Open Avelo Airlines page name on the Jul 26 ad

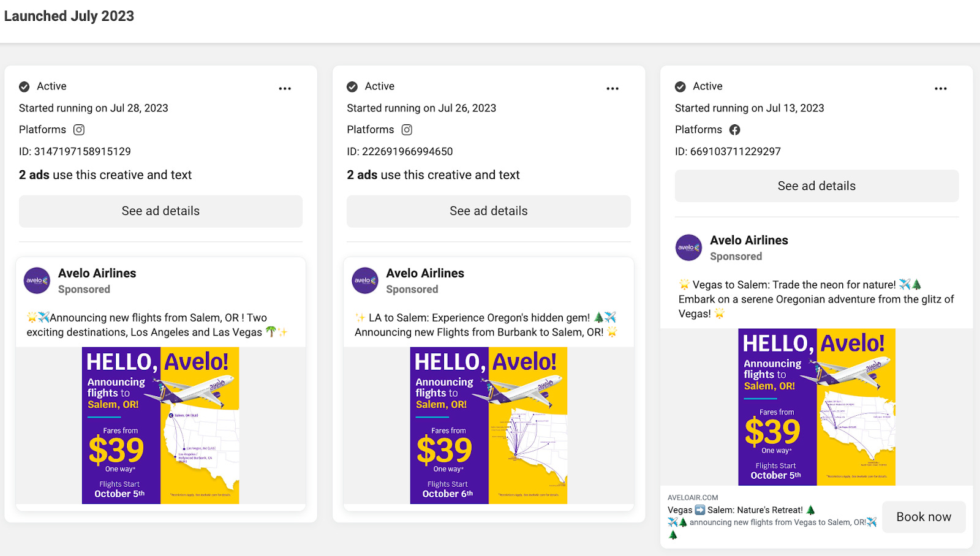tap(425, 273)
